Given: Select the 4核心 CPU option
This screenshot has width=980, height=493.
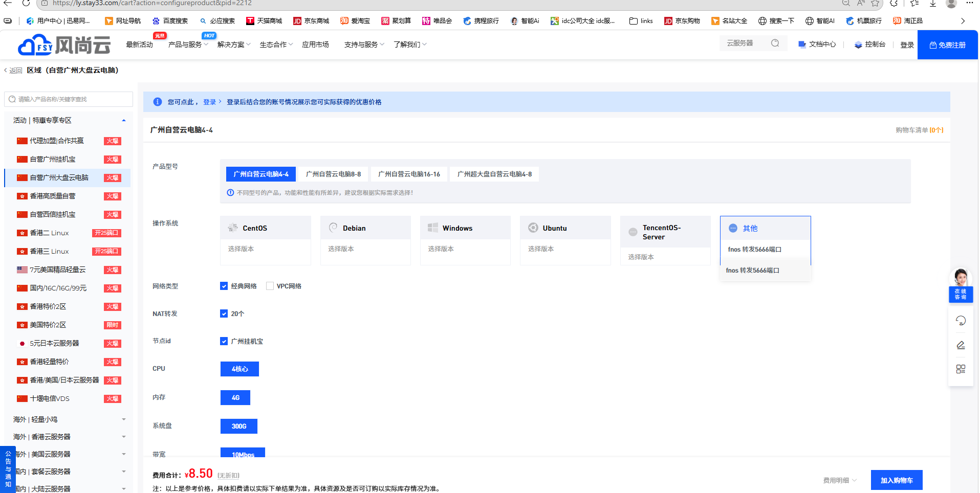Looking at the screenshot, I should point(239,369).
